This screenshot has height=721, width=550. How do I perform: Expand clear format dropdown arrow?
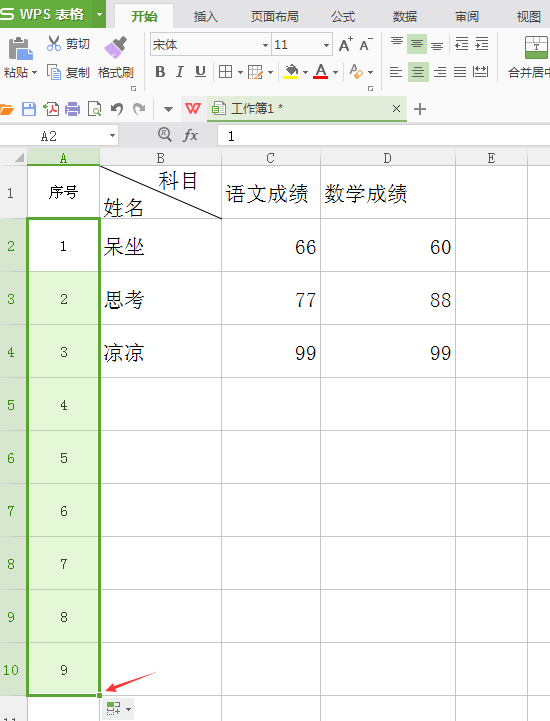click(x=370, y=72)
